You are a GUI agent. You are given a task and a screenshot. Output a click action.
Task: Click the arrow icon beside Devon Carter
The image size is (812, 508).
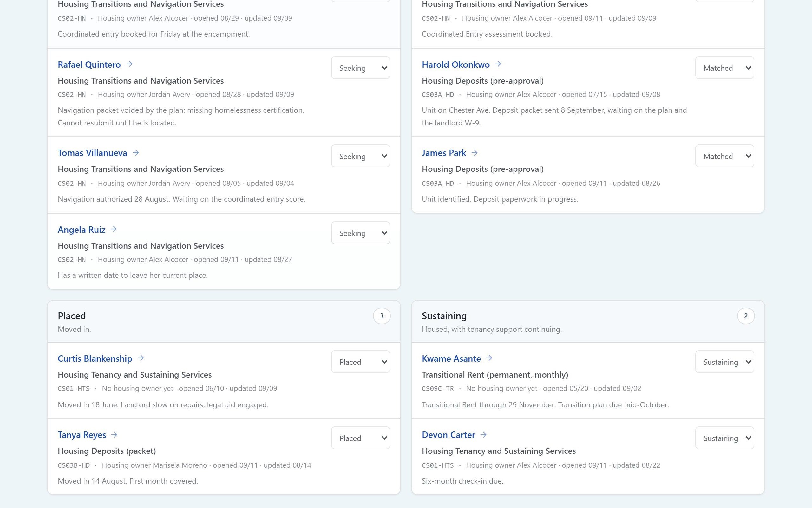click(483, 435)
